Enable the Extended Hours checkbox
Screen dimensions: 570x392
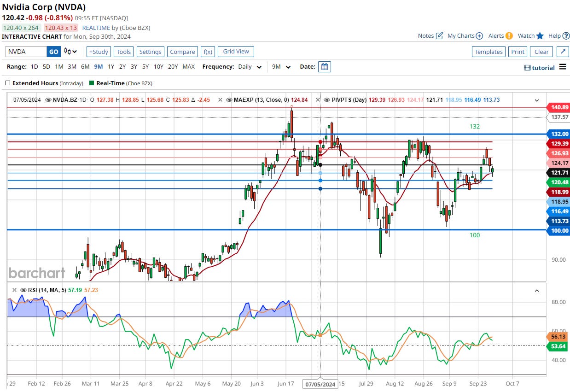pyautogui.click(x=8, y=83)
